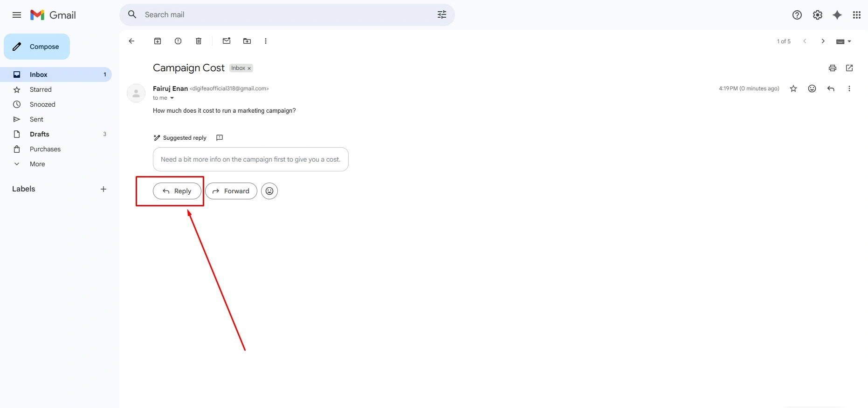This screenshot has height=408, width=868.
Task: Click the Reply button
Action: tap(177, 191)
